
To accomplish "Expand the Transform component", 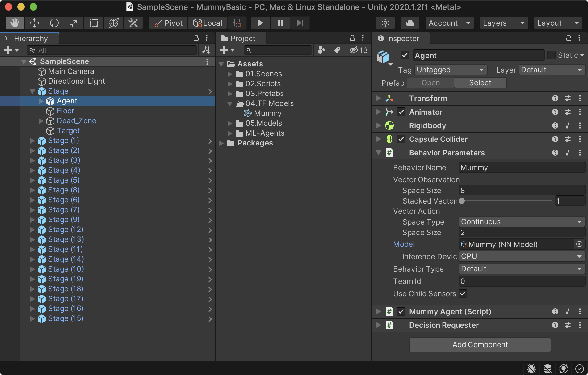I will pos(379,98).
